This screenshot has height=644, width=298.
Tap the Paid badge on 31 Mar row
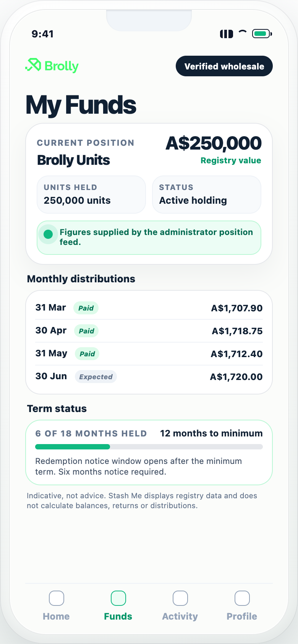click(x=86, y=308)
